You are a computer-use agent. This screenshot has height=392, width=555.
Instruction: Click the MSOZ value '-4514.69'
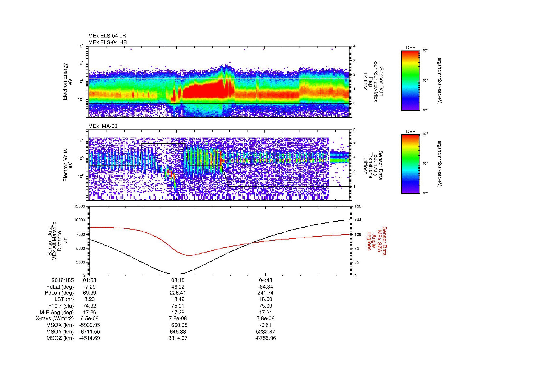(89, 338)
